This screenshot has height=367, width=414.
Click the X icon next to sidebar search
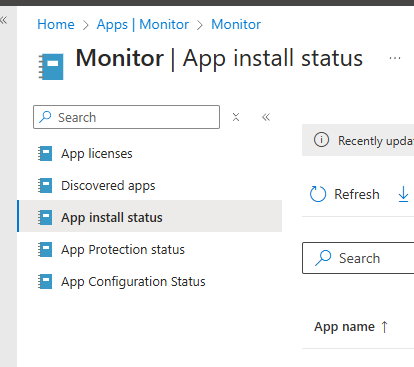[236, 117]
